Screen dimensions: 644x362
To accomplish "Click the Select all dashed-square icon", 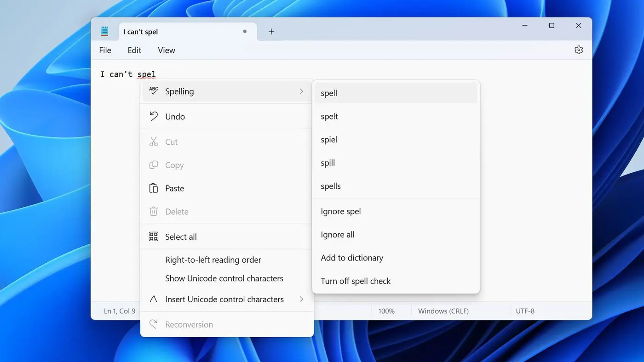I will [x=154, y=237].
